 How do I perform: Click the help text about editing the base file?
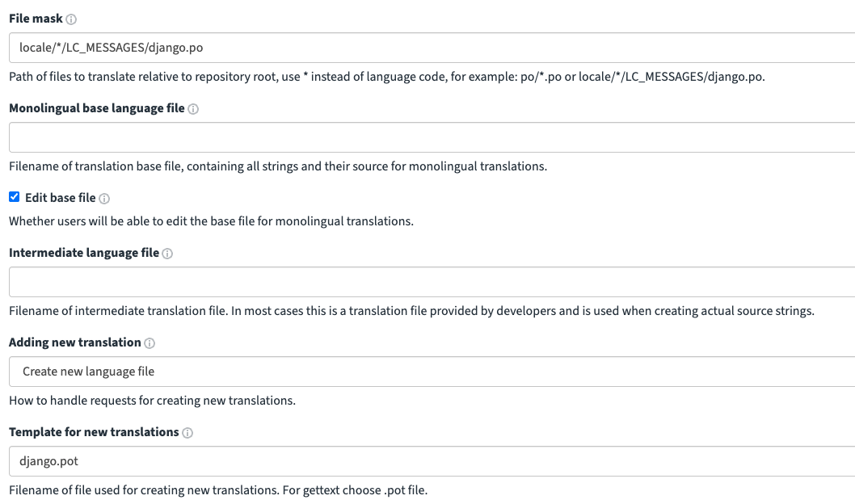(211, 221)
